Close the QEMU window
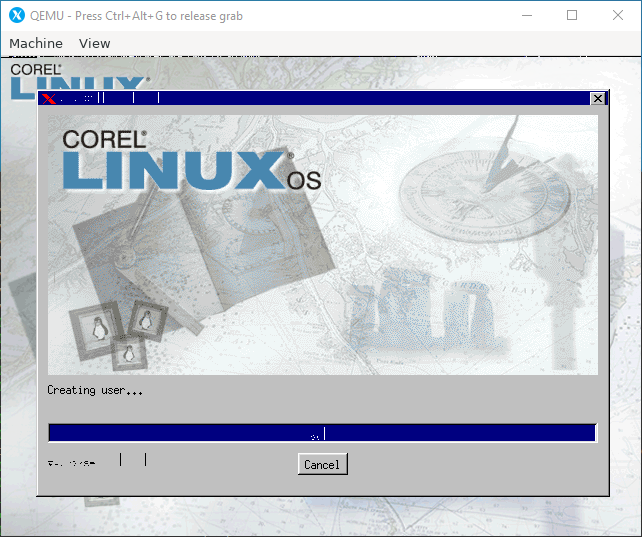642x537 pixels. pyautogui.click(x=618, y=16)
